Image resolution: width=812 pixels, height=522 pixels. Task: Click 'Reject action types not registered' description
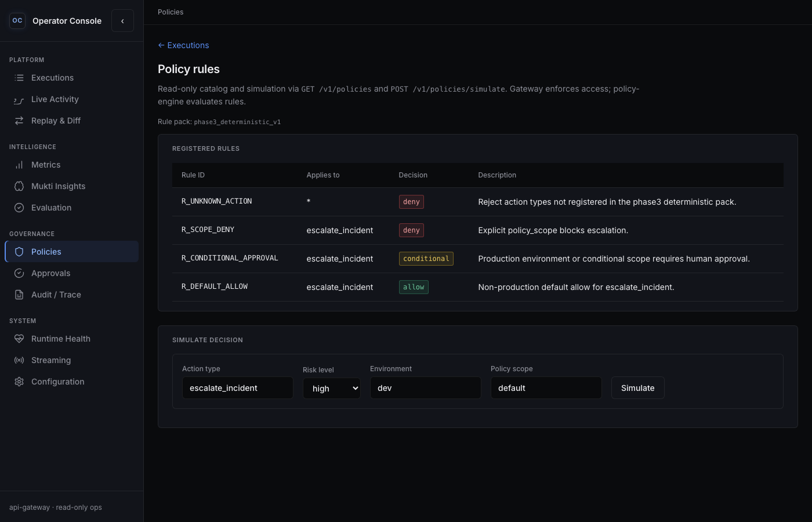pyautogui.click(x=607, y=202)
